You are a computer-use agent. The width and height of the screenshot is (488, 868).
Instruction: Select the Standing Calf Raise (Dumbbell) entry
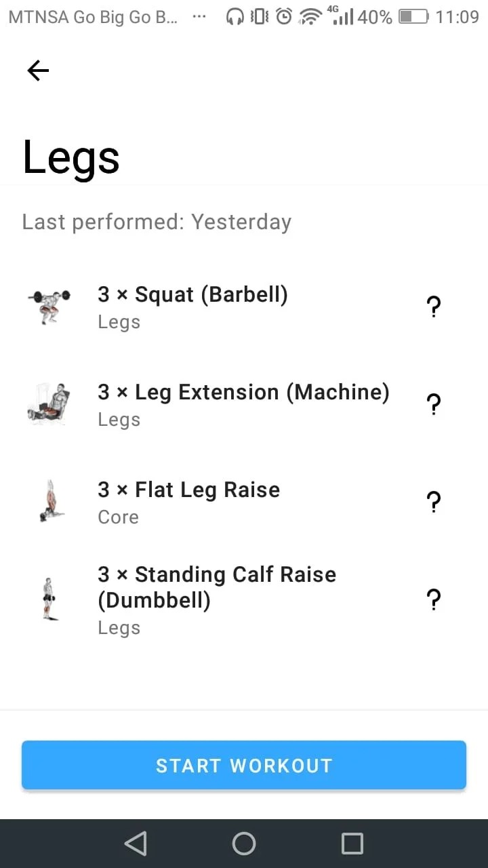point(217,587)
